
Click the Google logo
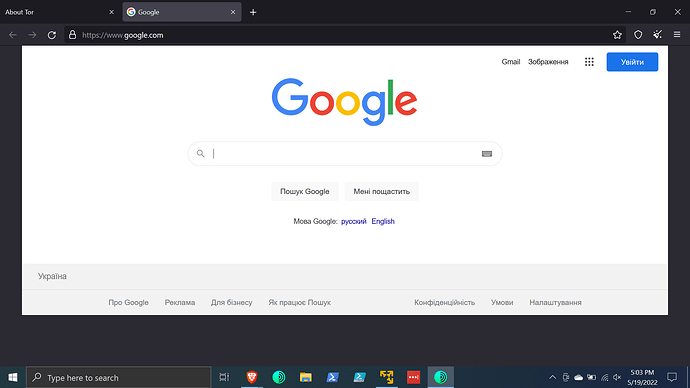coord(345,102)
